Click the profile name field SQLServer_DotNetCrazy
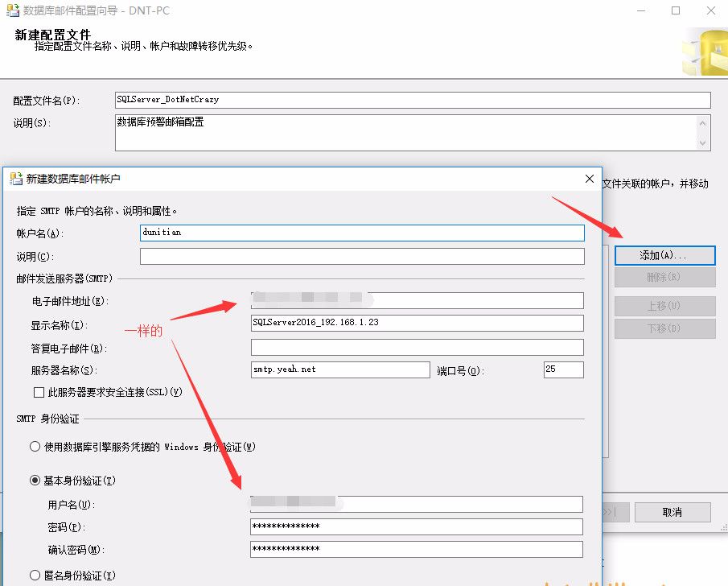This screenshot has width=728, height=586. coord(413,100)
